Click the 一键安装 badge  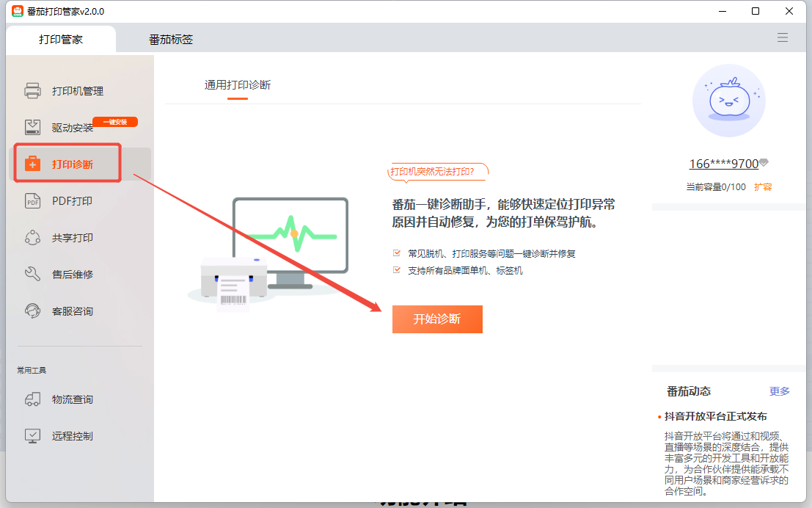tap(115, 122)
